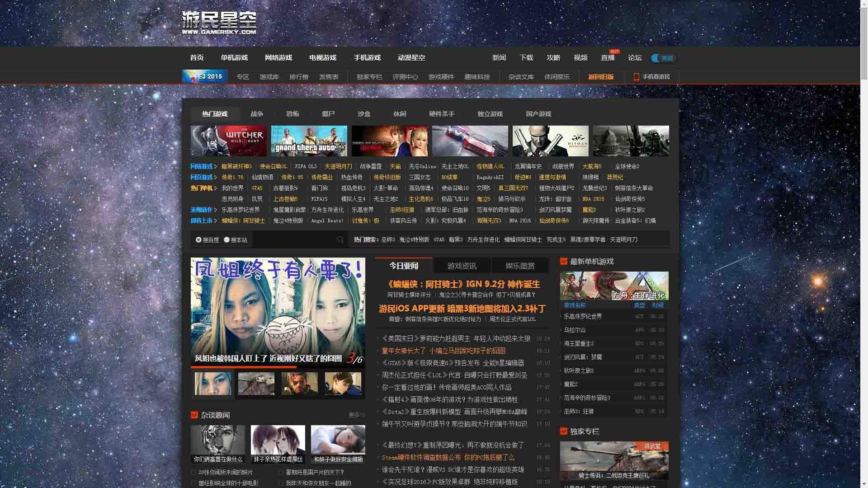Click the 返回旧版 link
Screen dimensions: 868x488
[601, 77]
